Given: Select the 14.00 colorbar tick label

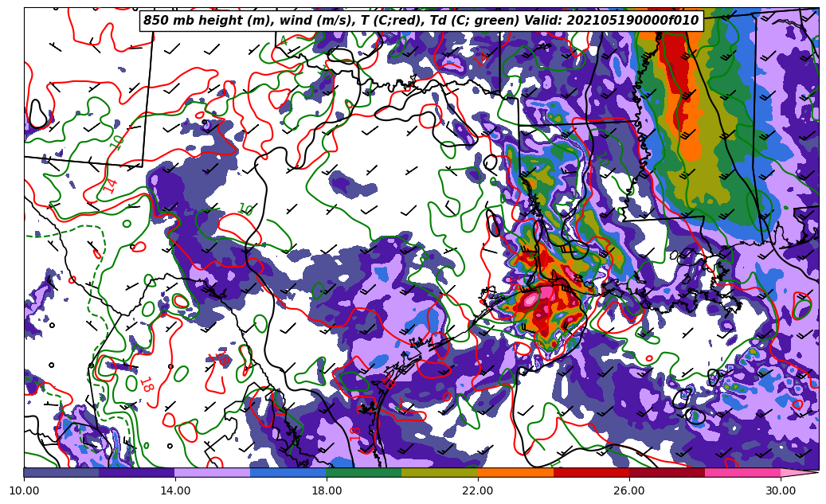Looking at the screenshot, I should pyautogui.click(x=175, y=490).
